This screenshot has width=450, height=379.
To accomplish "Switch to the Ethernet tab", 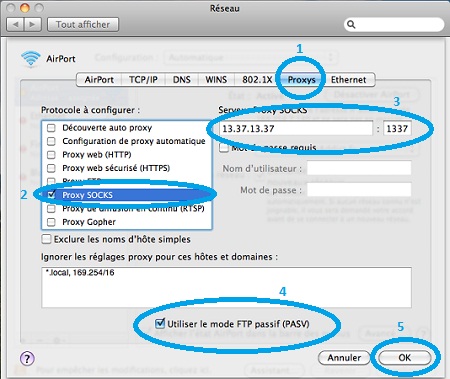I will point(349,80).
